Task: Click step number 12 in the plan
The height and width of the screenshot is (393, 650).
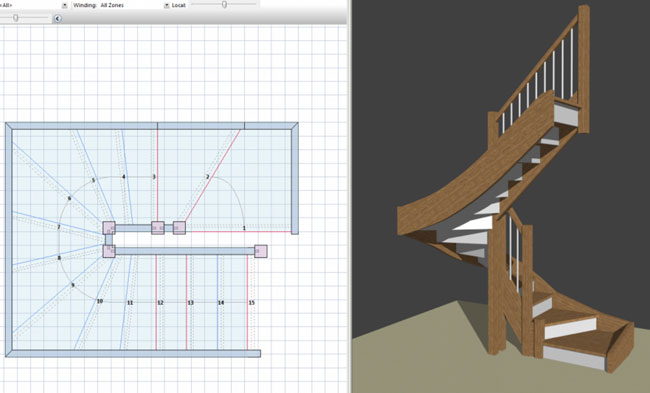Action: (160, 303)
